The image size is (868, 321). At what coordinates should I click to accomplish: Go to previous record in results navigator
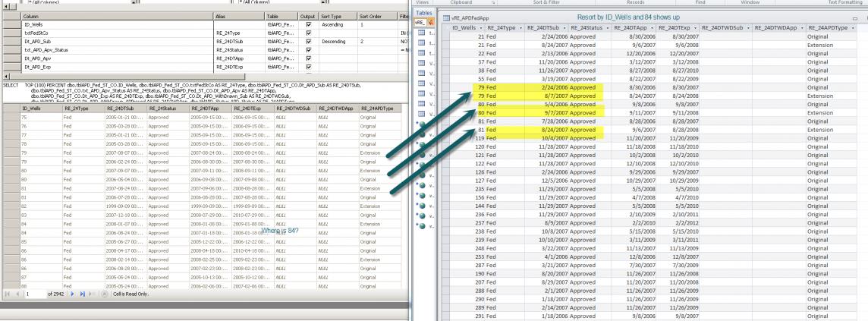pos(17,294)
